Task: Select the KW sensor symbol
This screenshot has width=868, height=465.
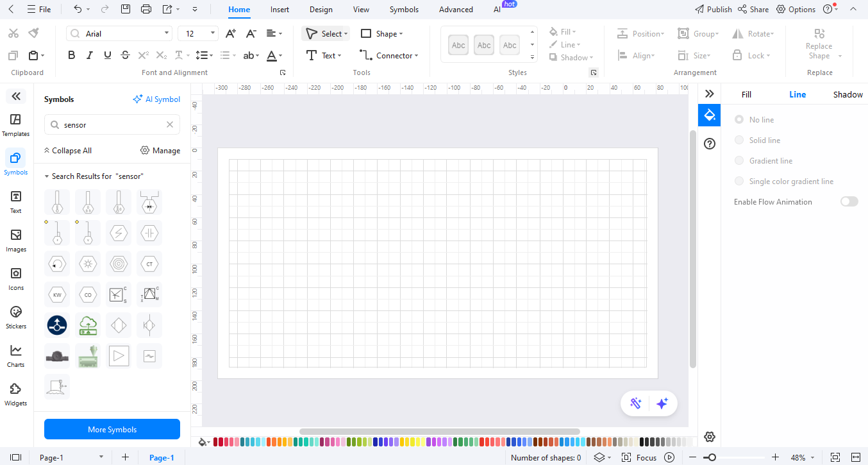Action: [x=57, y=294]
